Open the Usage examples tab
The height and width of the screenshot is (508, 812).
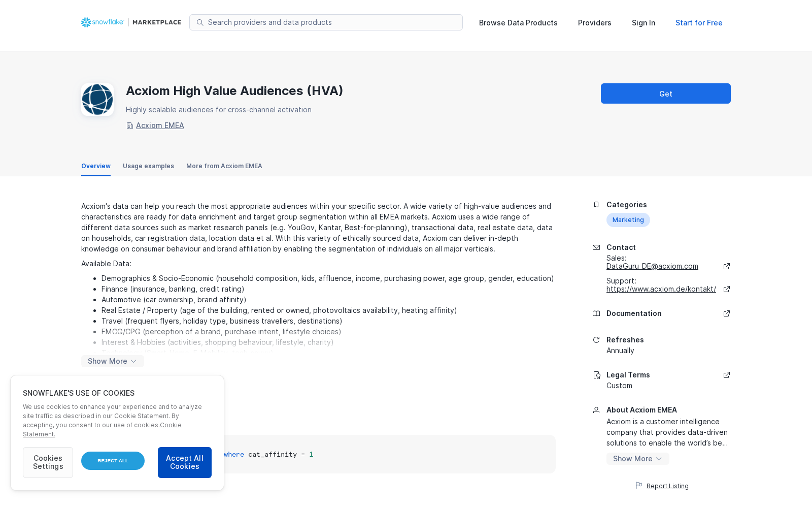coord(148,166)
